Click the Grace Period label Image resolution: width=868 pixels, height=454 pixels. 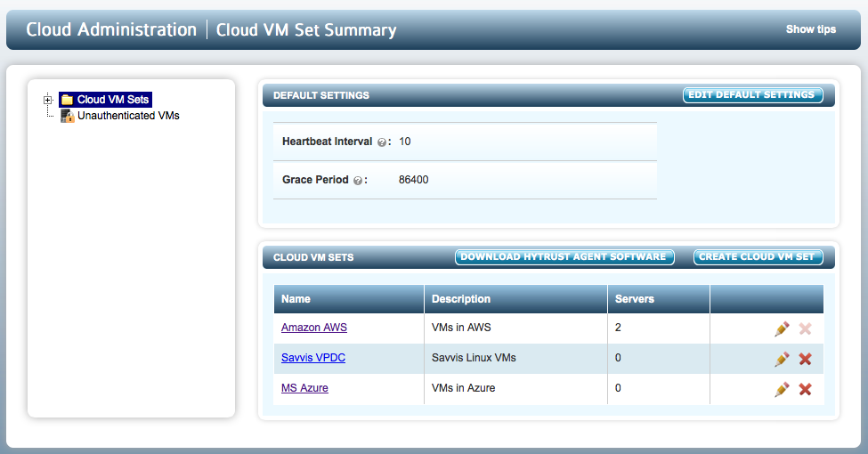click(x=315, y=180)
